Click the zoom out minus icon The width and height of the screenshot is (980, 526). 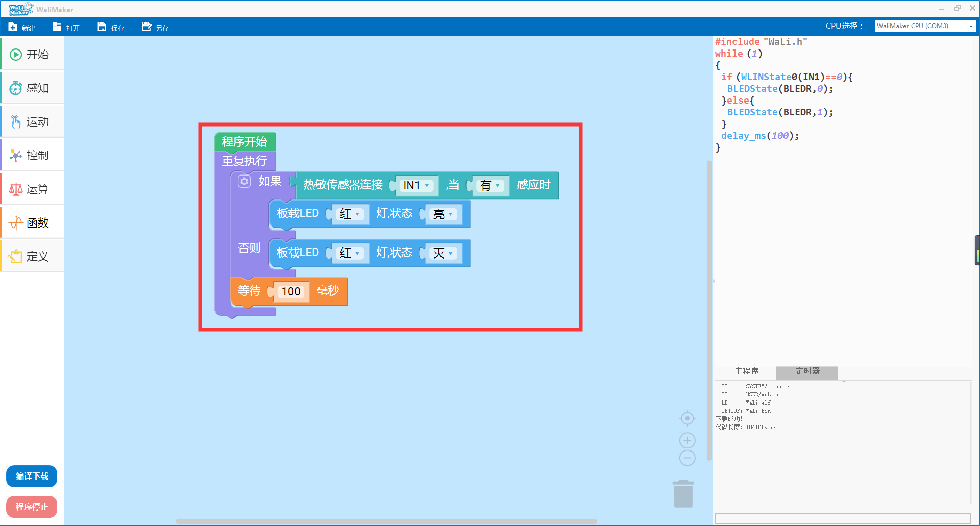click(688, 458)
